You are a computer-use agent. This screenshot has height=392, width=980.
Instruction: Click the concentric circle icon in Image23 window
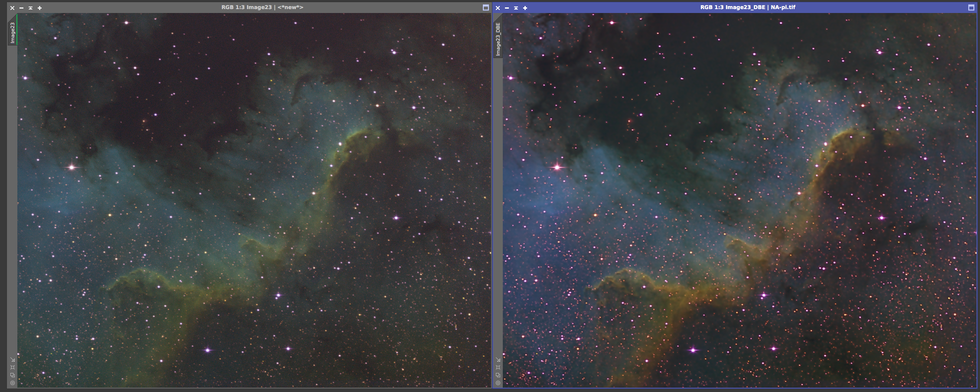pyautogui.click(x=13, y=383)
